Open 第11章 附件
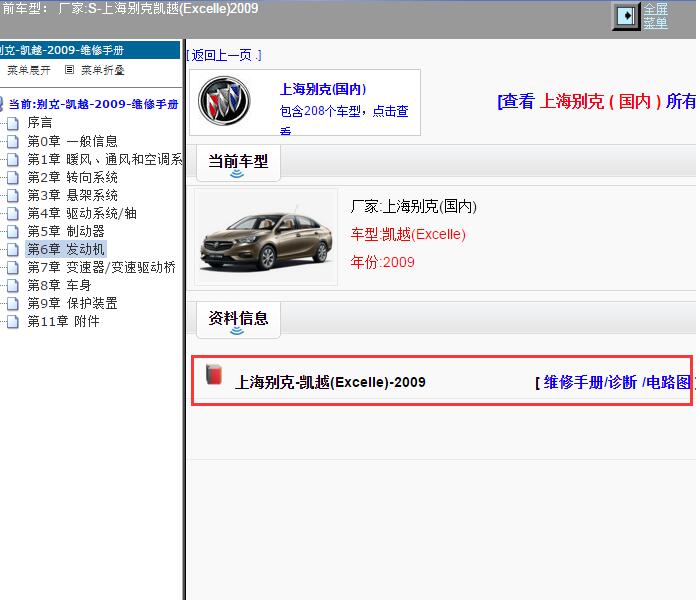Image resolution: width=696 pixels, height=600 pixels. pyautogui.click(x=63, y=321)
